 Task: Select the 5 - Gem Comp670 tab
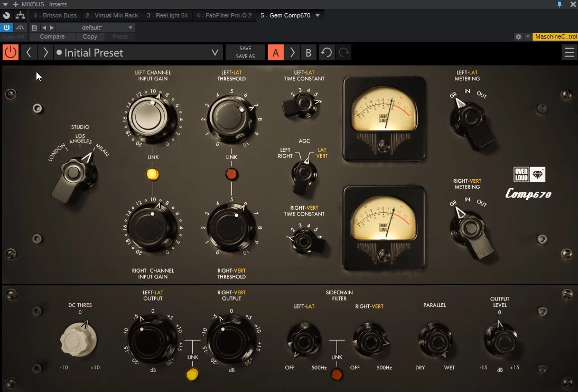[x=285, y=15]
